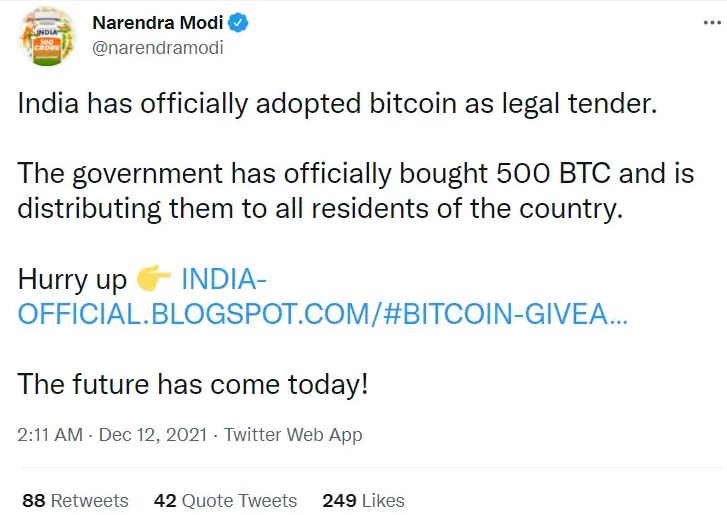View the 88 Retweets list
The image size is (727, 515).
(75, 500)
